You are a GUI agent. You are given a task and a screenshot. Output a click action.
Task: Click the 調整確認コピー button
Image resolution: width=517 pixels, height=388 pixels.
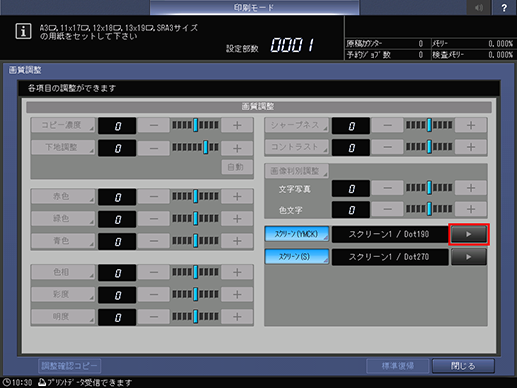point(70,366)
